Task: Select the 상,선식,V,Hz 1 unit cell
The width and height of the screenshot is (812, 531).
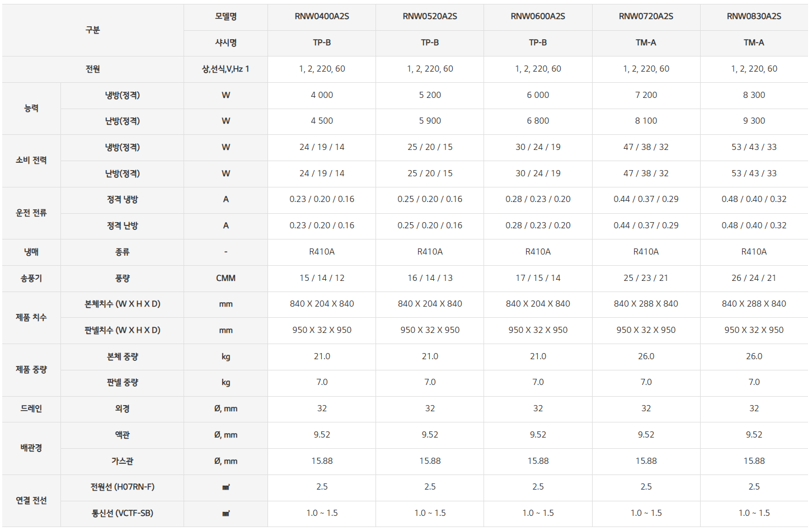Action: pyautogui.click(x=226, y=69)
